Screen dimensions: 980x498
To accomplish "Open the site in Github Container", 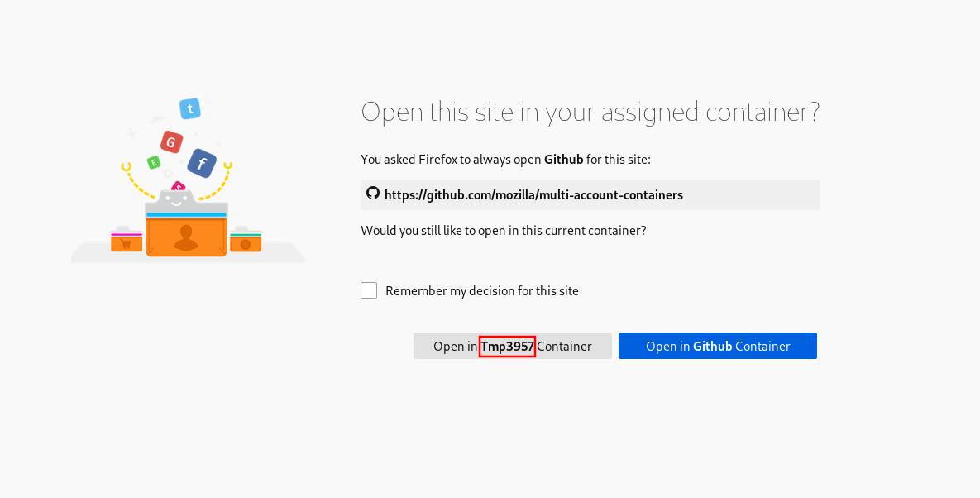I will tap(717, 345).
